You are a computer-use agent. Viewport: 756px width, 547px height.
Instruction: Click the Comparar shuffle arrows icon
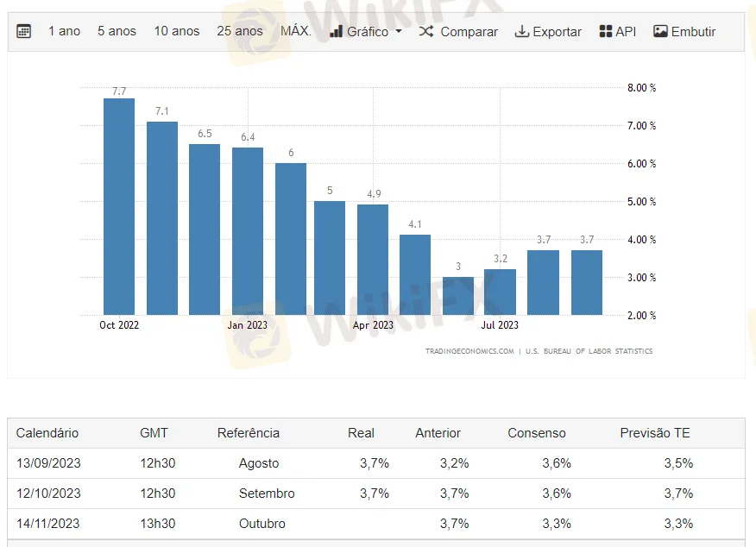coord(426,32)
